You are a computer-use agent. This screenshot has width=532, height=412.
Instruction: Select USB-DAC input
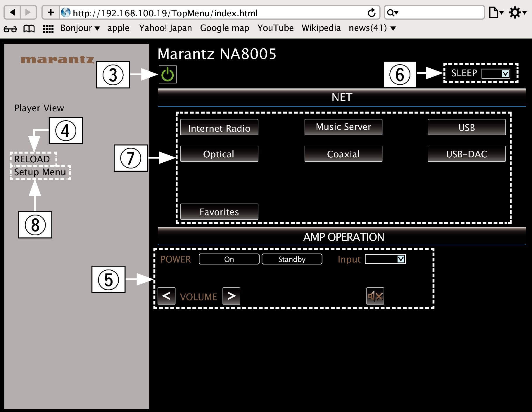pyautogui.click(x=467, y=154)
